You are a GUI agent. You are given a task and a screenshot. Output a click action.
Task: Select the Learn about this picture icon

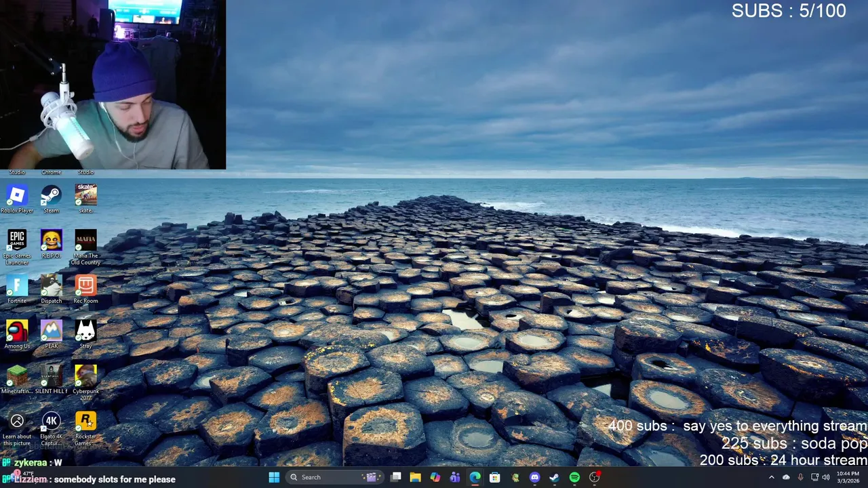pyautogui.click(x=17, y=429)
